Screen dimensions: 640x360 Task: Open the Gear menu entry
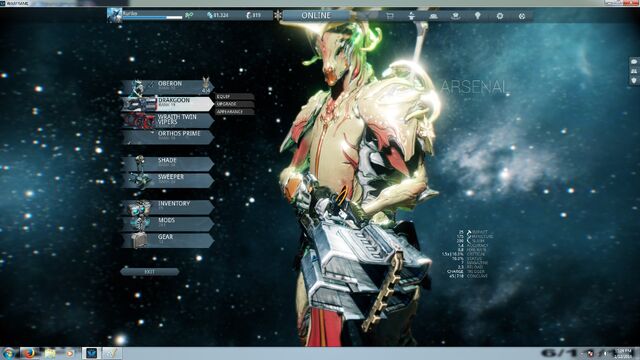point(167,240)
